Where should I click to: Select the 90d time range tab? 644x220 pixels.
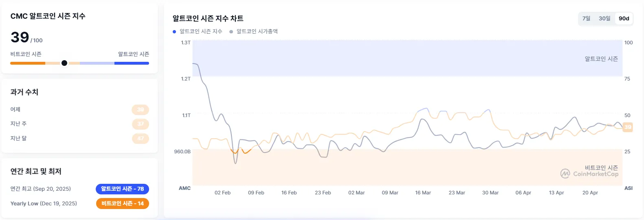pos(624,18)
